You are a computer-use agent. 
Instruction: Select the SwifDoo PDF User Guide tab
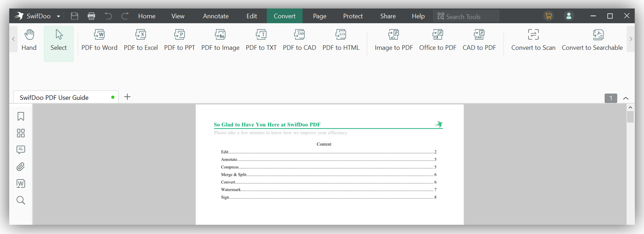tap(66, 97)
